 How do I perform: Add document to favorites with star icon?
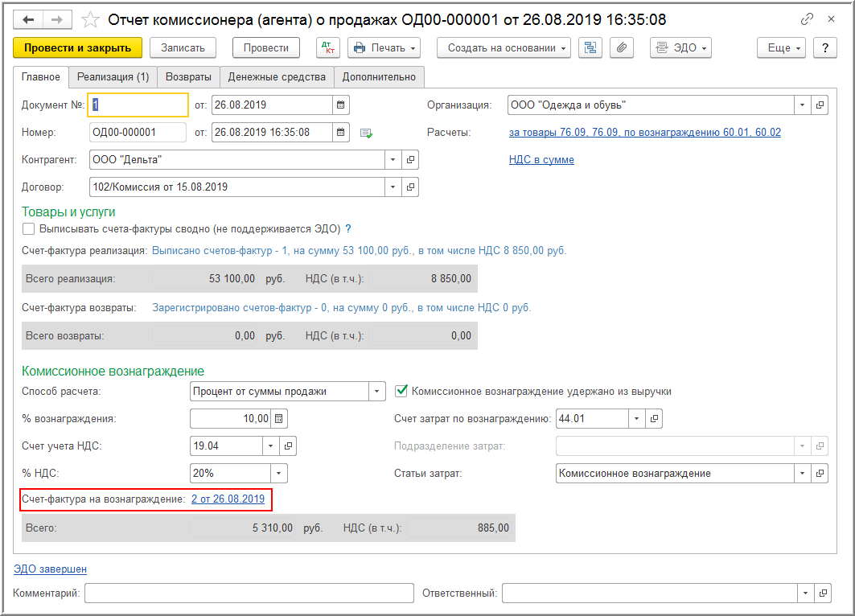coord(90,20)
